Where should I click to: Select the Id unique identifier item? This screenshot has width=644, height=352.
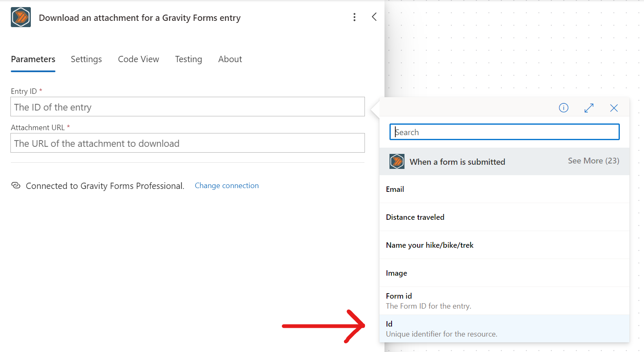click(x=504, y=329)
